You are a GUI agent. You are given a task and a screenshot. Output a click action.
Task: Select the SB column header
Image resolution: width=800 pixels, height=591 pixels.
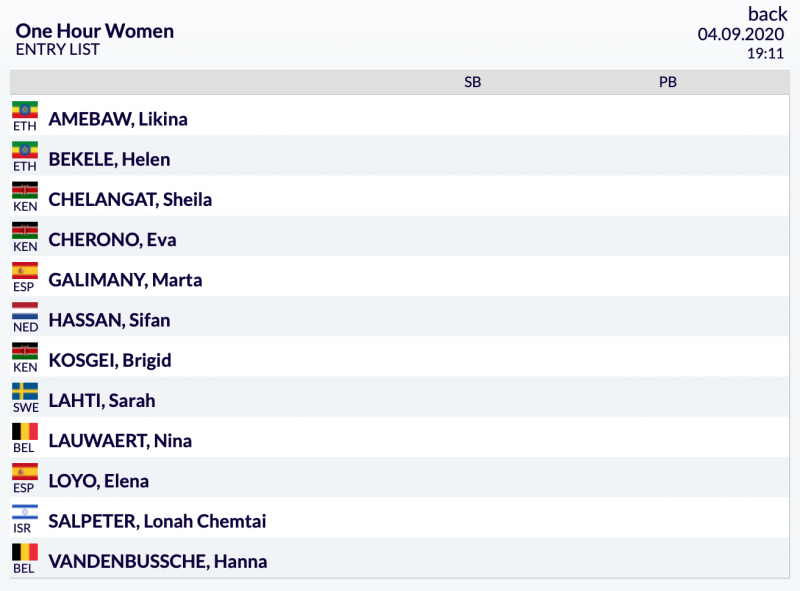[472, 82]
